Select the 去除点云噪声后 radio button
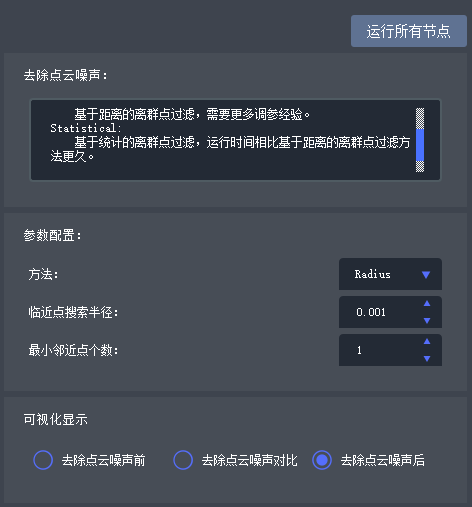Image resolution: width=472 pixels, height=507 pixels. [322, 460]
